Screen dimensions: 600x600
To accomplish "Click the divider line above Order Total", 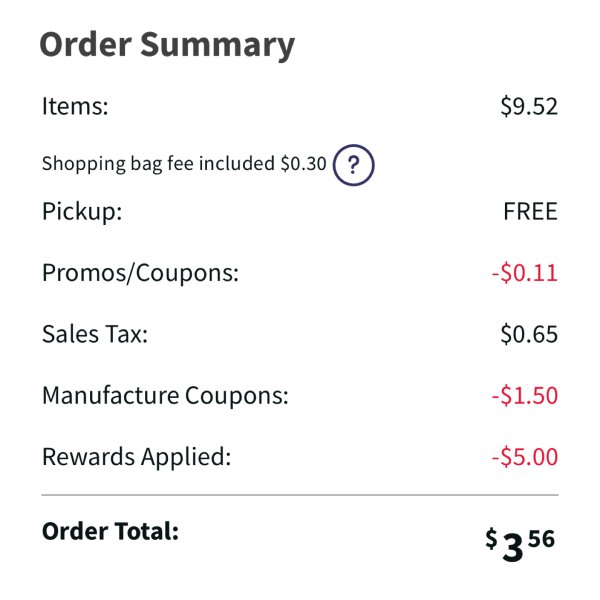I will pyautogui.click(x=300, y=495).
